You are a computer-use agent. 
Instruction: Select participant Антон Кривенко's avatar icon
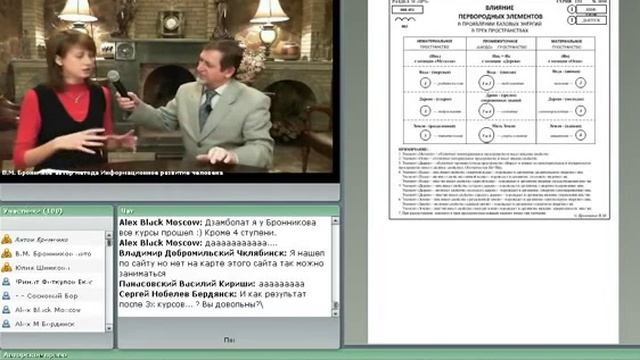coord(7,239)
